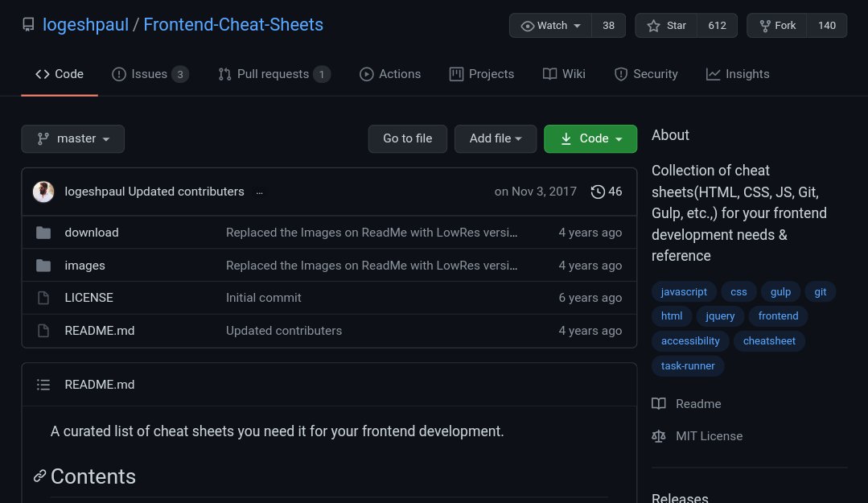Open the Security tab
Viewport: 868px width, 503px height.
click(645, 74)
